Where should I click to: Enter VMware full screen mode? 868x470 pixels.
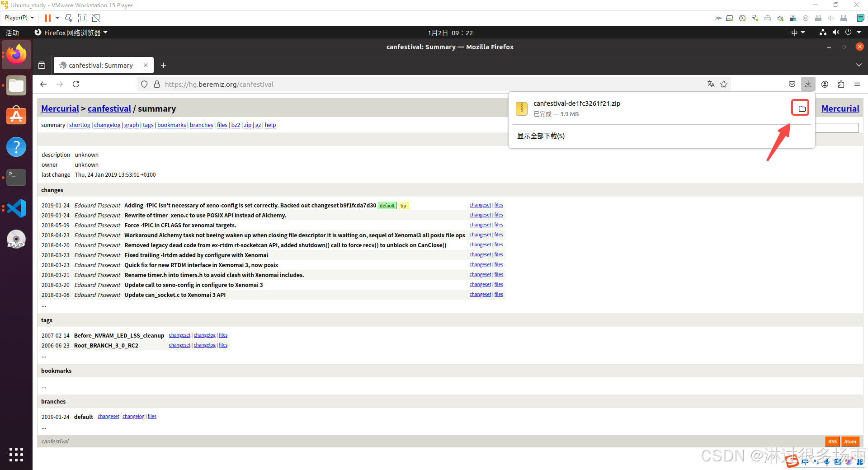point(82,18)
